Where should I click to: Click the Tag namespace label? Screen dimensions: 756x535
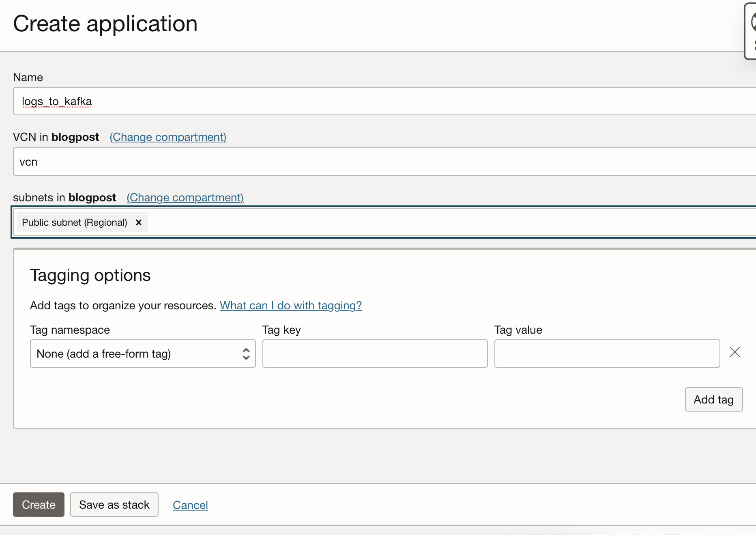point(70,330)
